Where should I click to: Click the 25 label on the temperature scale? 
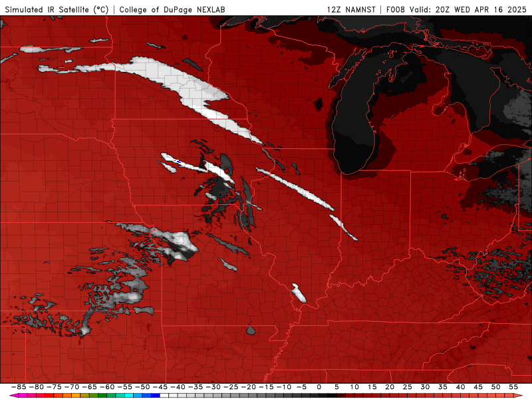(407, 387)
